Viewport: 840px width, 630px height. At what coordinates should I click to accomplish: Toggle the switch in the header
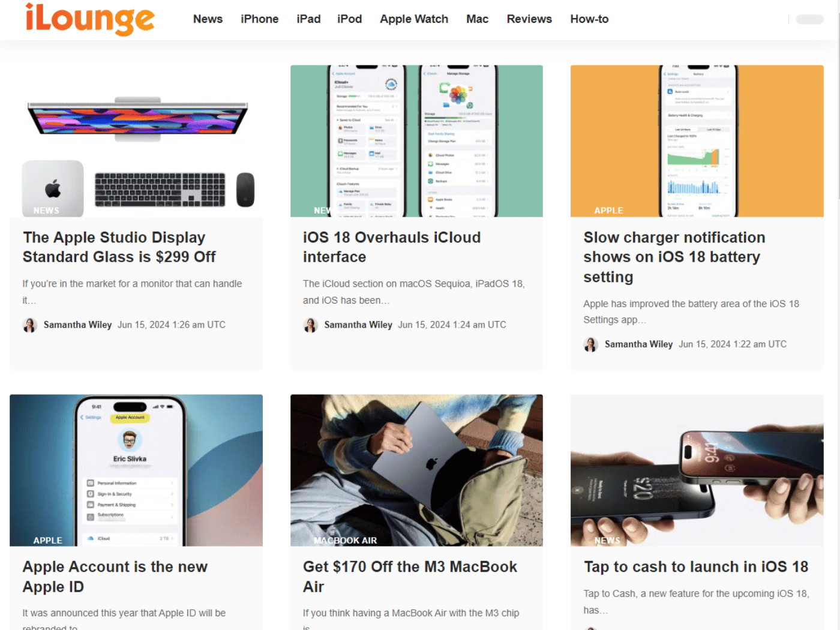[809, 19]
